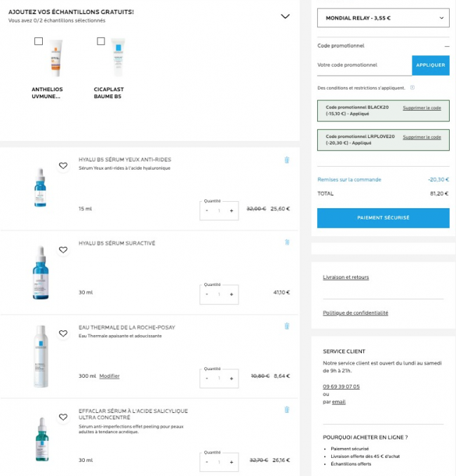
Task: Add Hyalu B5 Sérum Yeux to wishlist
Action: click(x=63, y=166)
